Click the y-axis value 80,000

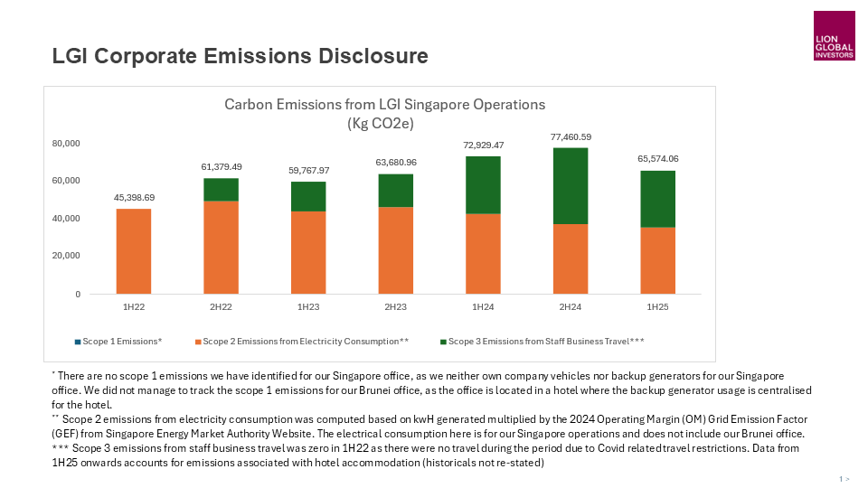pyautogui.click(x=66, y=144)
